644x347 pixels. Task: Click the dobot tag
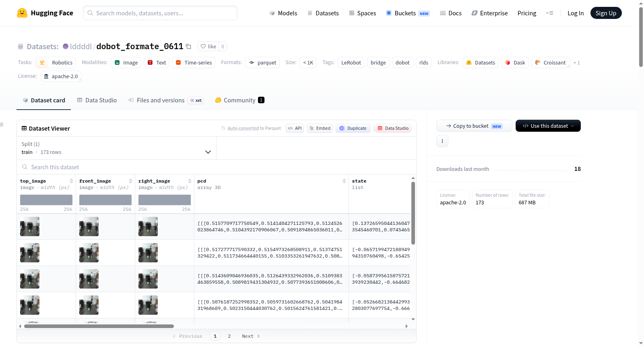(x=402, y=62)
